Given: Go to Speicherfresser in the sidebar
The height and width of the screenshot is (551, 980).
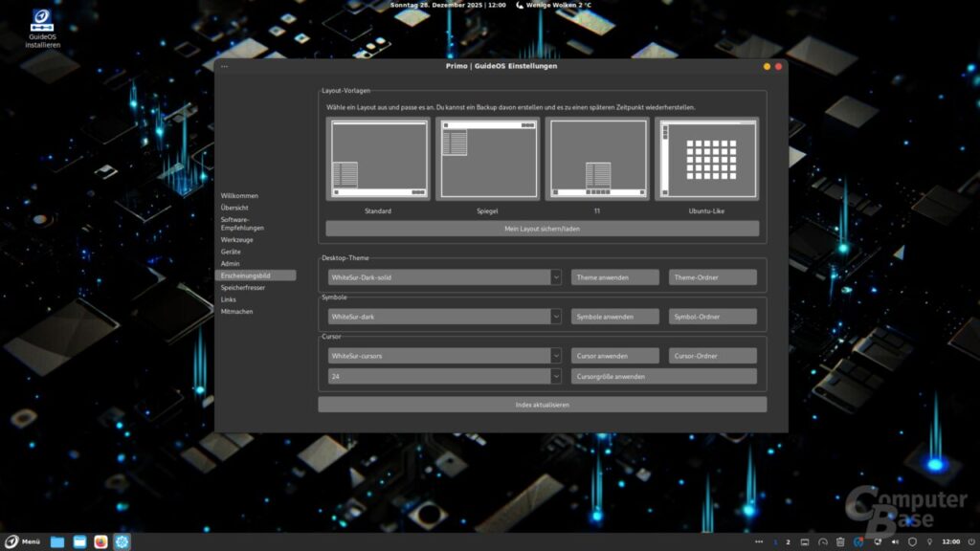Looking at the screenshot, I should pyautogui.click(x=243, y=287).
